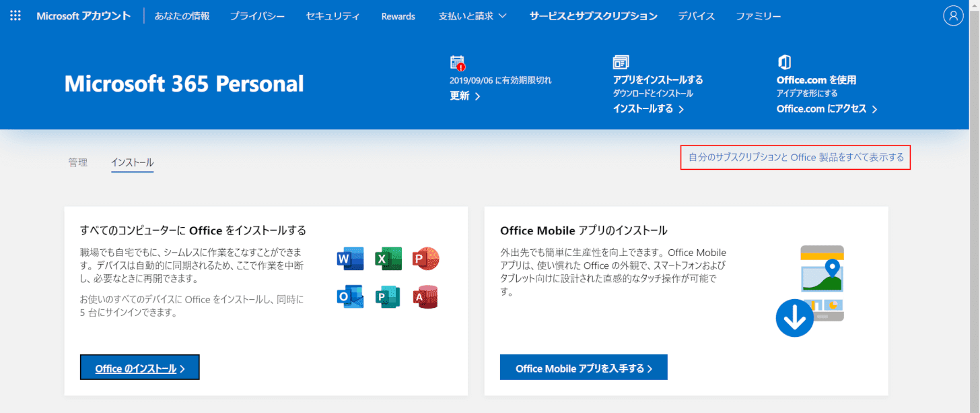Open the account profile avatar icon
980x413 pixels.
(x=953, y=16)
